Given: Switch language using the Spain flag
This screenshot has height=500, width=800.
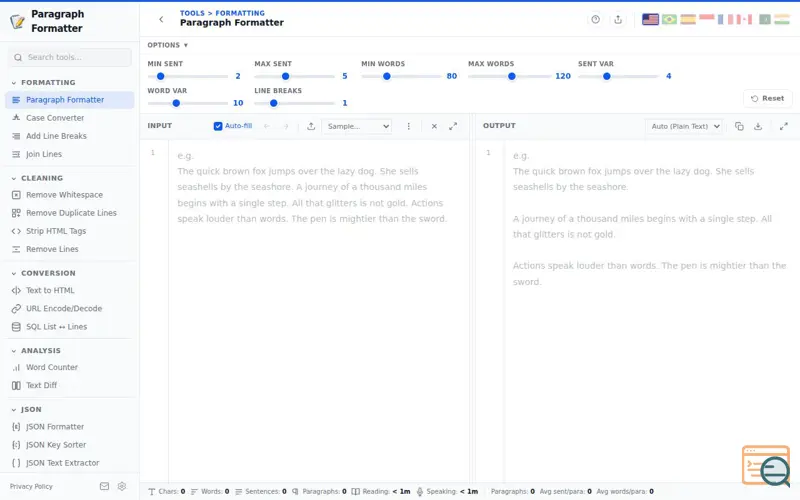Looking at the screenshot, I should click(688, 19).
